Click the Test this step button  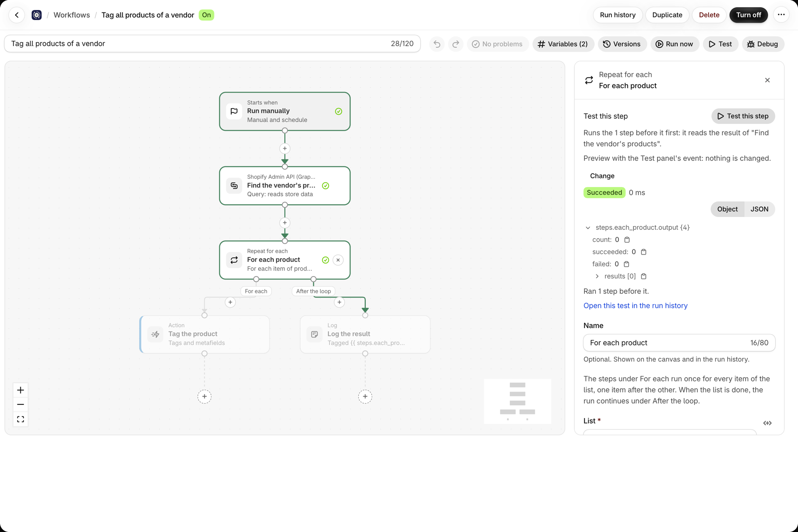[x=743, y=116]
